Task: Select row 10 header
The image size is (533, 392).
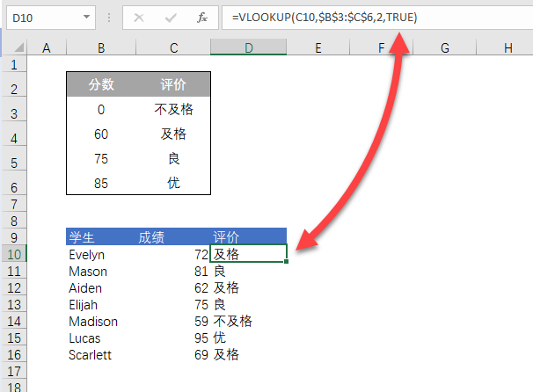Action: (x=14, y=254)
